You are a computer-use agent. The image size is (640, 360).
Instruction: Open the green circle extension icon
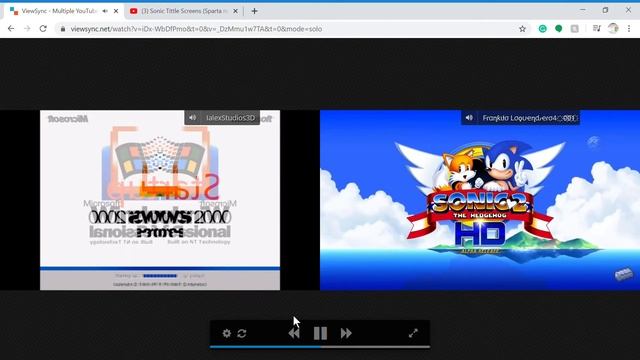pyautogui.click(x=558, y=29)
